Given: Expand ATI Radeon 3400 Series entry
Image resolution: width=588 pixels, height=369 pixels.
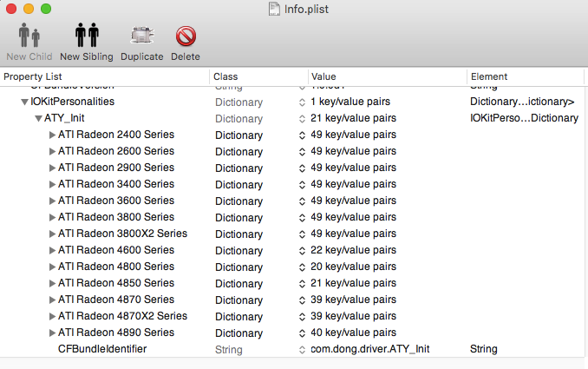Looking at the screenshot, I should [x=53, y=184].
